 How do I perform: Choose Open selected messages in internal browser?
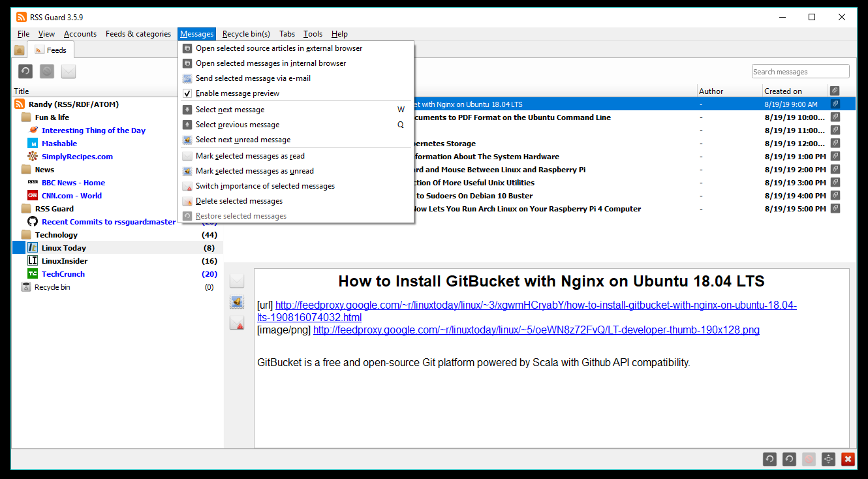coord(296,63)
